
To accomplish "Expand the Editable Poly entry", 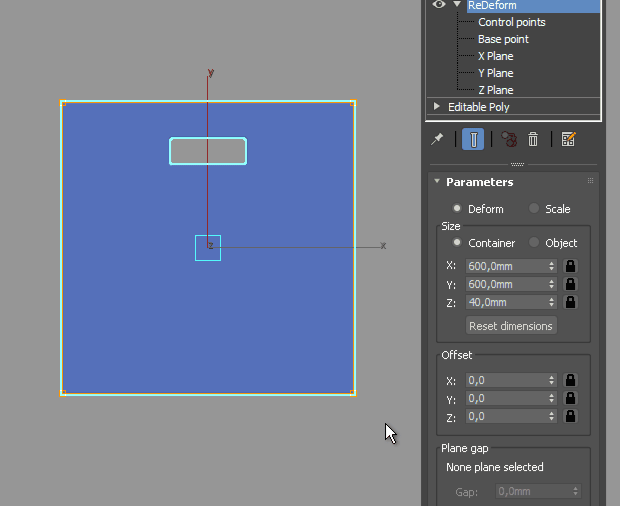I will click(437, 106).
